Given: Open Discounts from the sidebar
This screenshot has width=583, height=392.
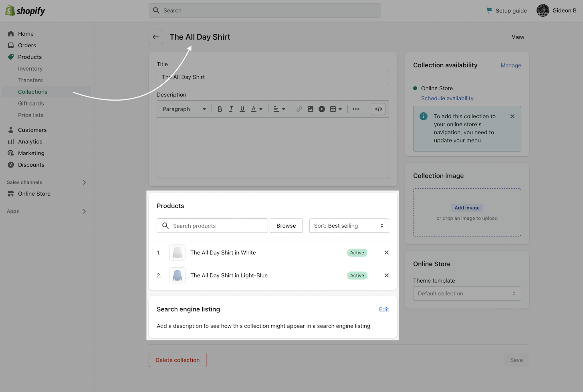Looking at the screenshot, I should (x=31, y=165).
